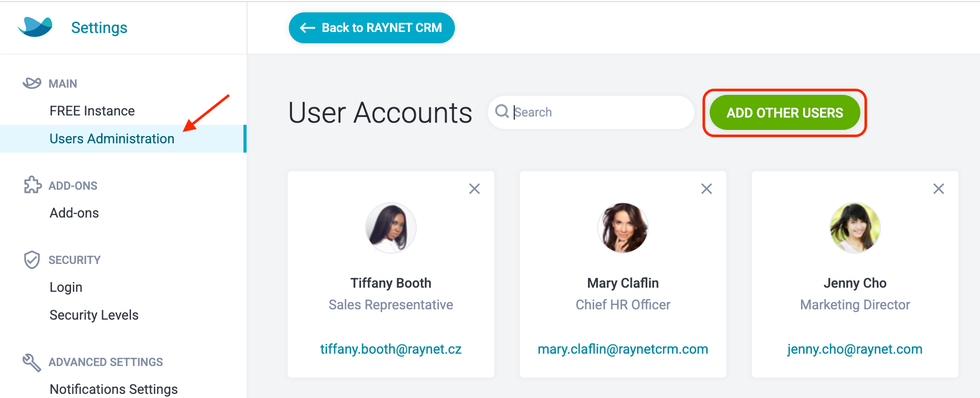Go to Security Levels
The image size is (980, 398).
point(94,315)
